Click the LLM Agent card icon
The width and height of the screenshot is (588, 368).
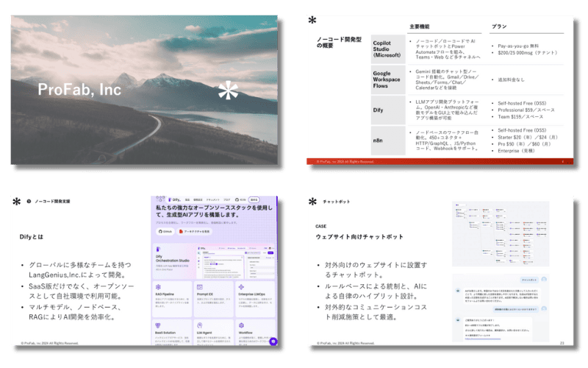tap(199, 323)
